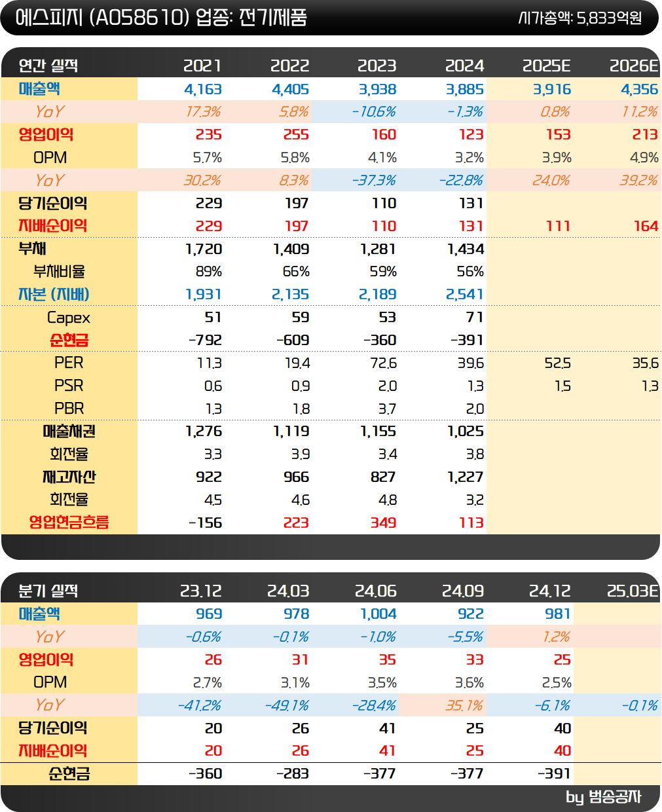Click the 2021 column header in annual table

[202, 65]
